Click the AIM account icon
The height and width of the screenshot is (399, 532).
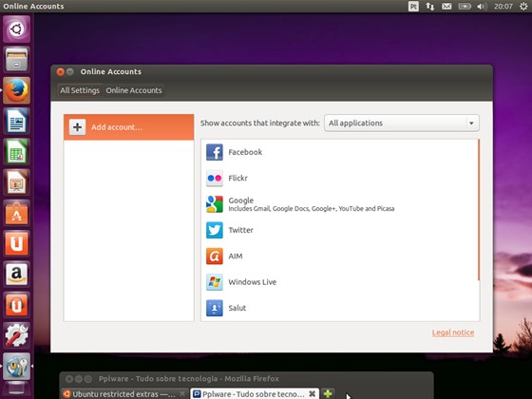[215, 256]
